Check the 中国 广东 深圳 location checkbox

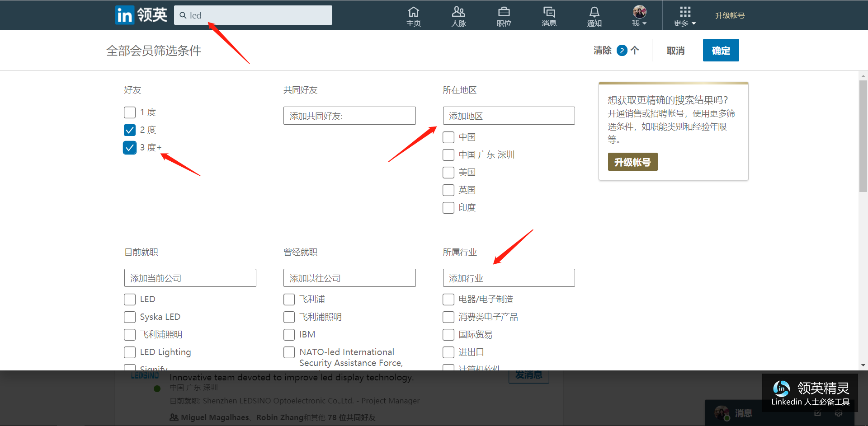(x=448, y=155)
